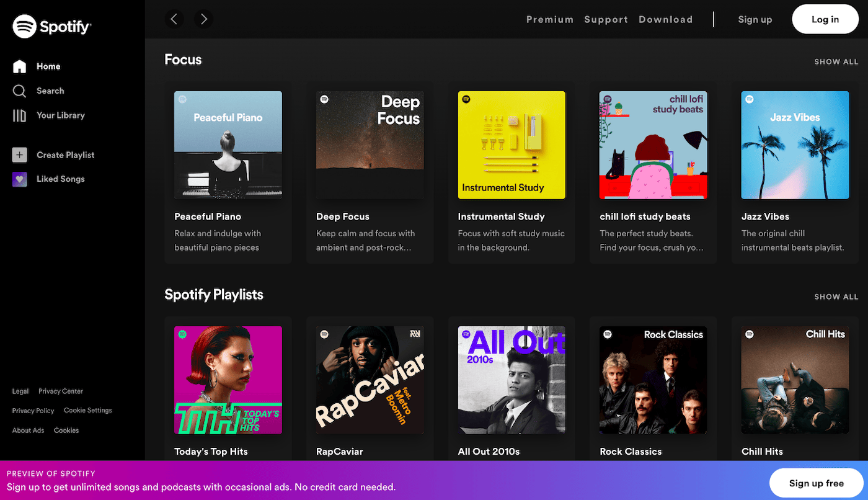The image size is (868, 500).
Task: Click the Search magnifier icon
Action: pyautogui.click(x=20, y=91)
